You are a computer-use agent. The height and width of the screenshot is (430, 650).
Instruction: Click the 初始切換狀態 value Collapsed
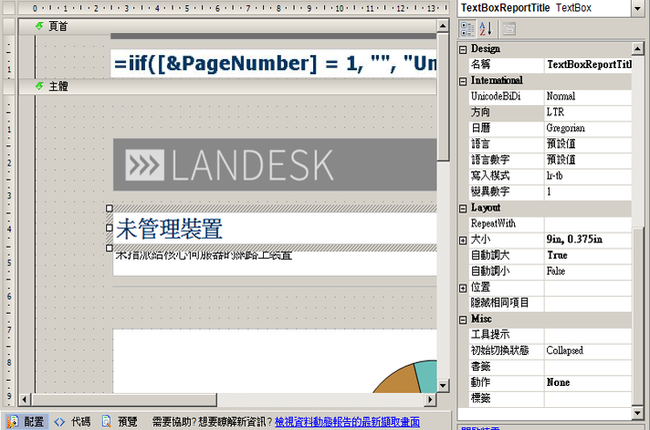pos(588,351)
